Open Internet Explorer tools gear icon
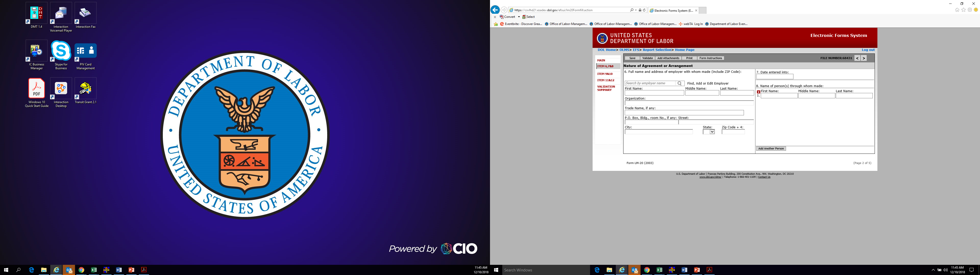 (x=969, y=10)
